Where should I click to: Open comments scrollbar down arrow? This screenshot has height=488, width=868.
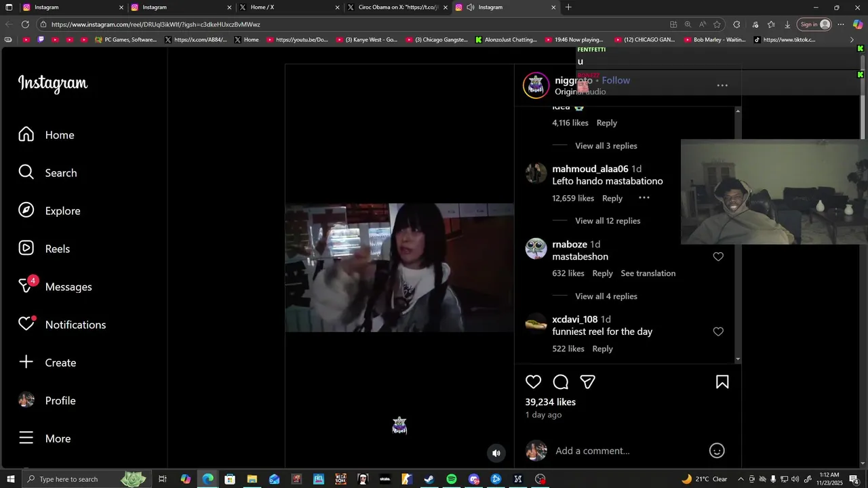click(738, 359)
